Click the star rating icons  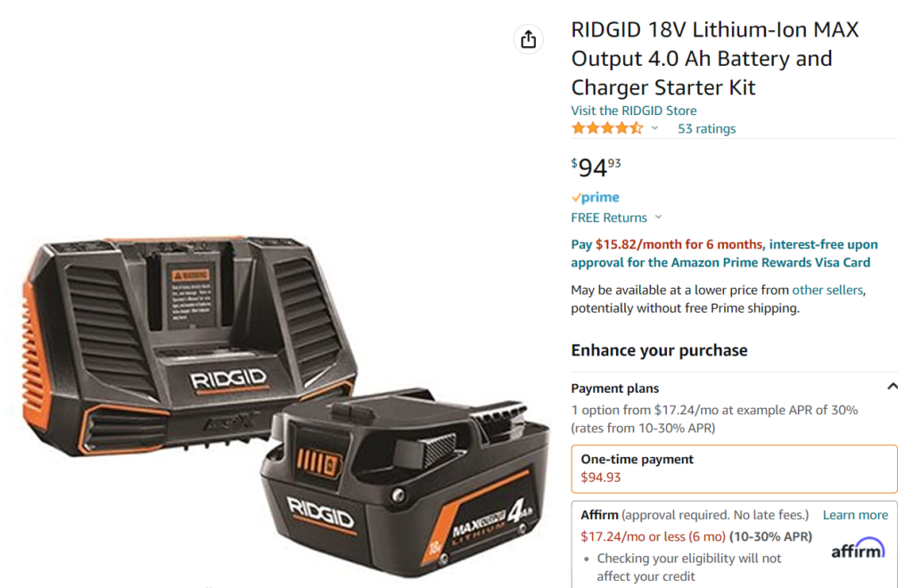(607, 128)
